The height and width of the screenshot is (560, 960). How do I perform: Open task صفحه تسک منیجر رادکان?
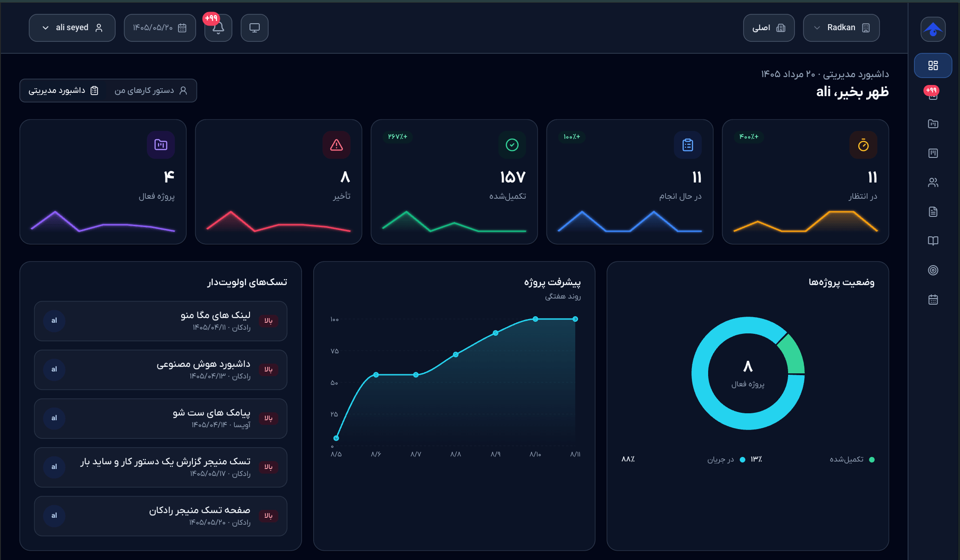coord(161,516)
